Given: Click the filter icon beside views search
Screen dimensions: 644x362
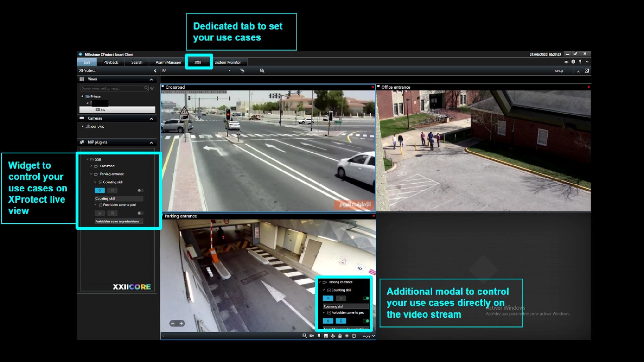Looking at the screenshot, I should click(x=152, y=88).
